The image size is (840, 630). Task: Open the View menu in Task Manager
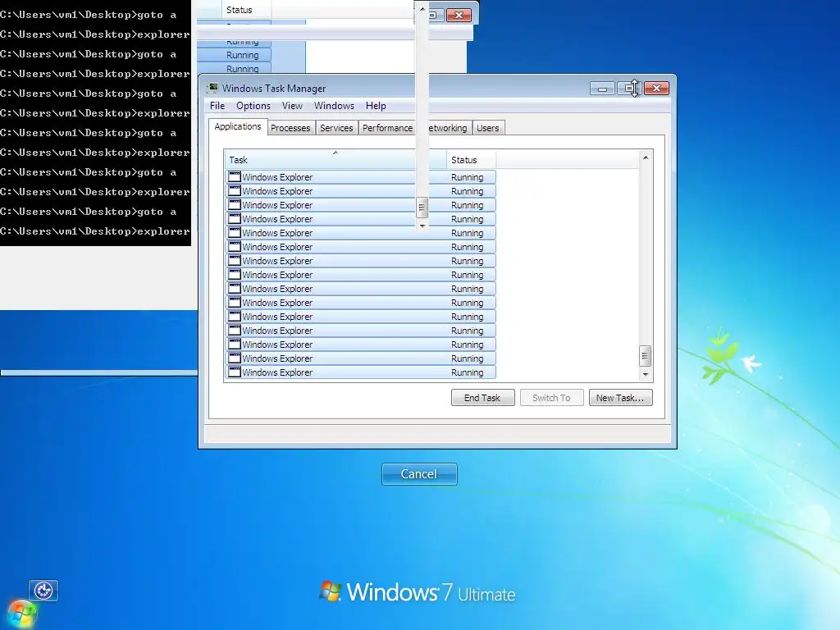tap(292, 106)
